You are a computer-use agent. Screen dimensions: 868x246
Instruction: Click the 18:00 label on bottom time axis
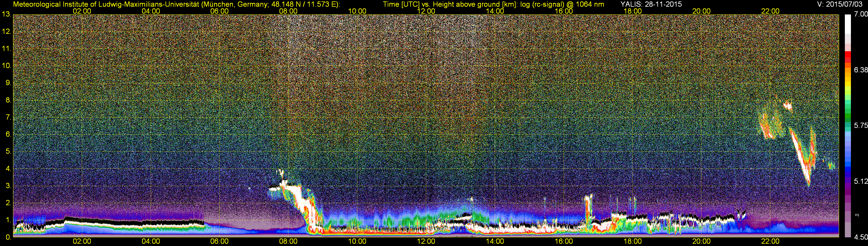click(632, 242)
